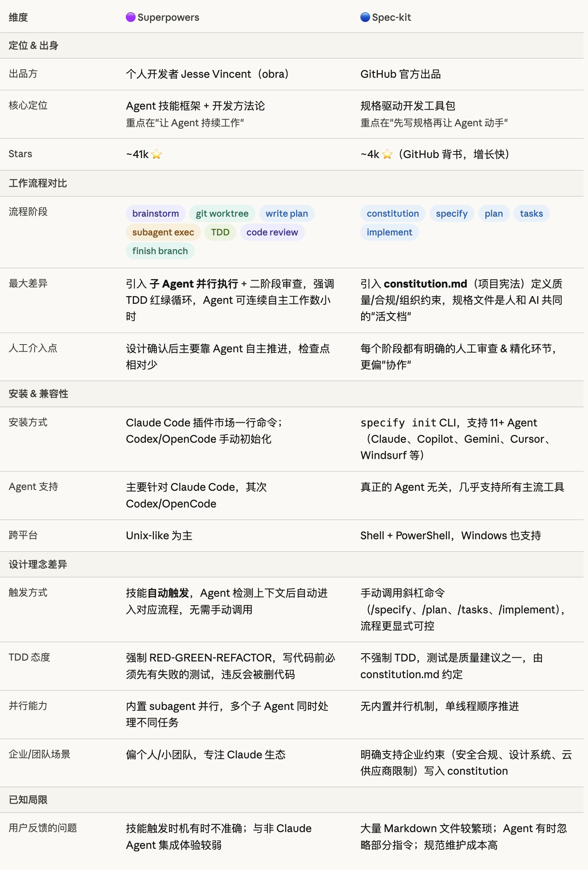Click the TDD pill tag
The width and height of the screenshot is (588, 870).
[220, 232]
